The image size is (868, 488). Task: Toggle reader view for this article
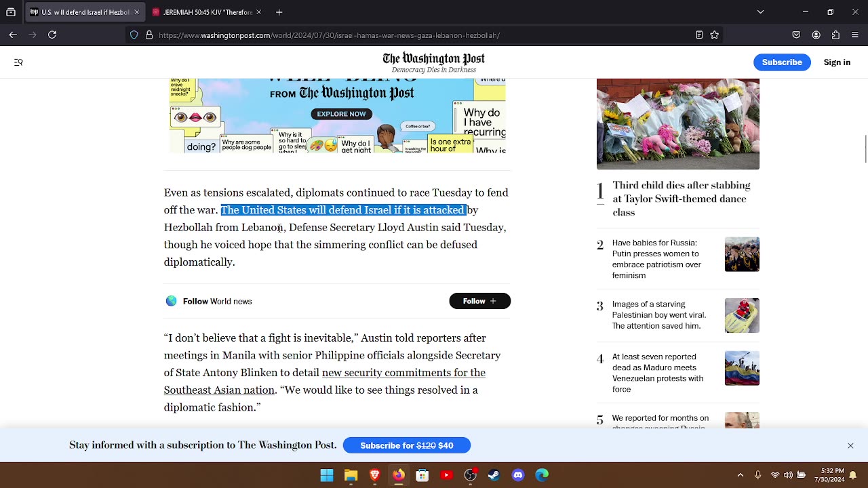(x=699, y=35)
